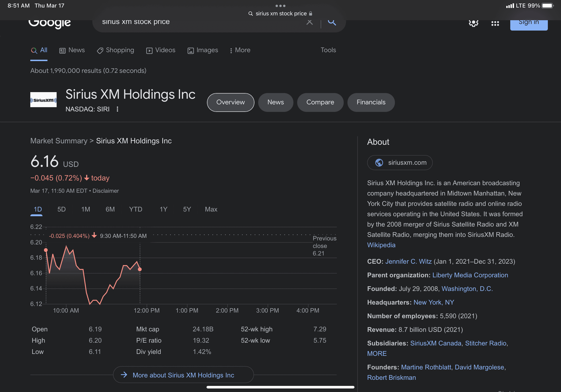Choose the Max chart range
Viewport: 561px width, 392px height.
pyautogui.click(x=211, y=209)
